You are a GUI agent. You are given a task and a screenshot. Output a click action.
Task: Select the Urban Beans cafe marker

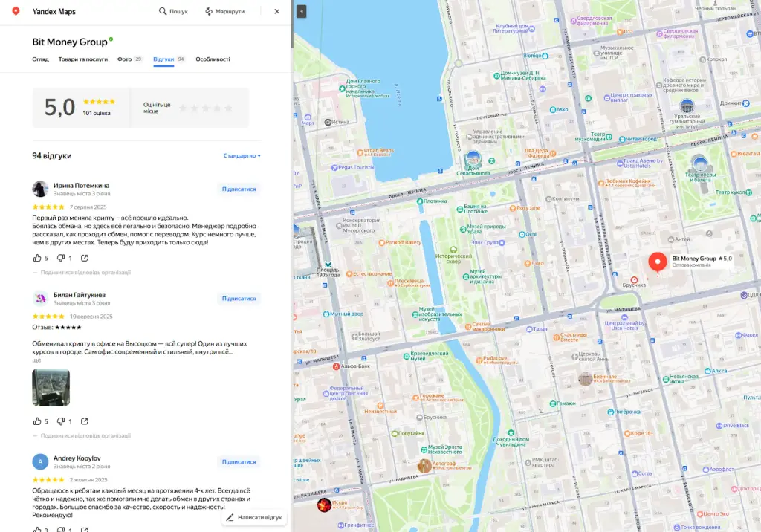[x=360, y=152]
